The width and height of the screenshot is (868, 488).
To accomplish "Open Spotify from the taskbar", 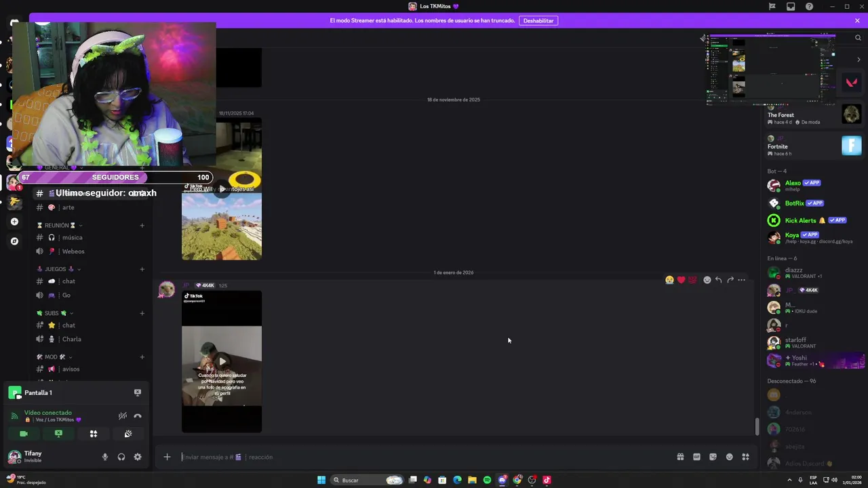I will (487, 480).
